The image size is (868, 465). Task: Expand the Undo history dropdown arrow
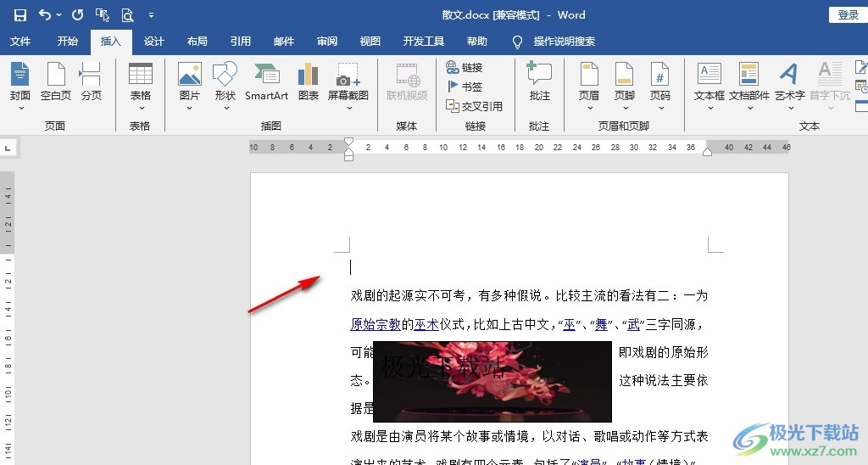pyautogui.click(x=58, y=15)
